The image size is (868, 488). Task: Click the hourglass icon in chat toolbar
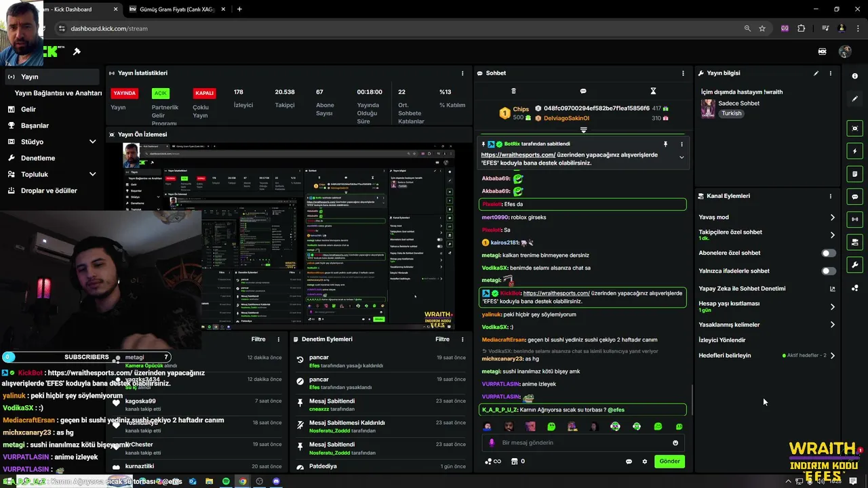coord(653,91)
